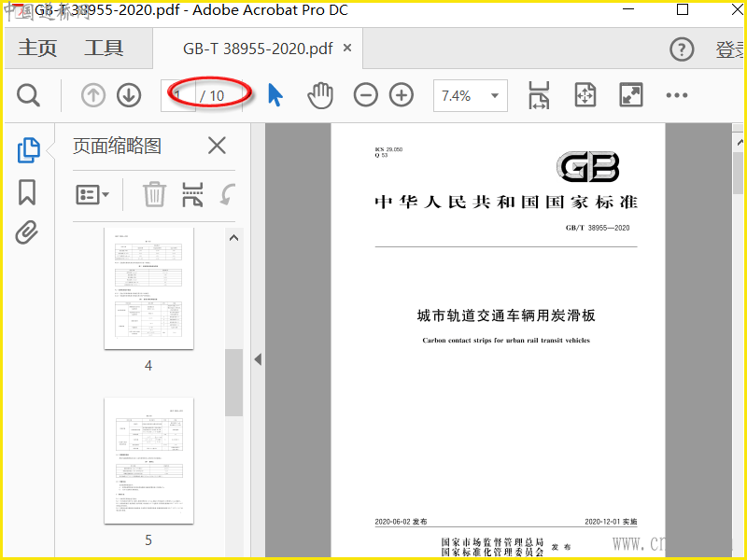Click the English subtitle Carbon contact strips
This screenshot has height=560, width=747.
(506, 340)
